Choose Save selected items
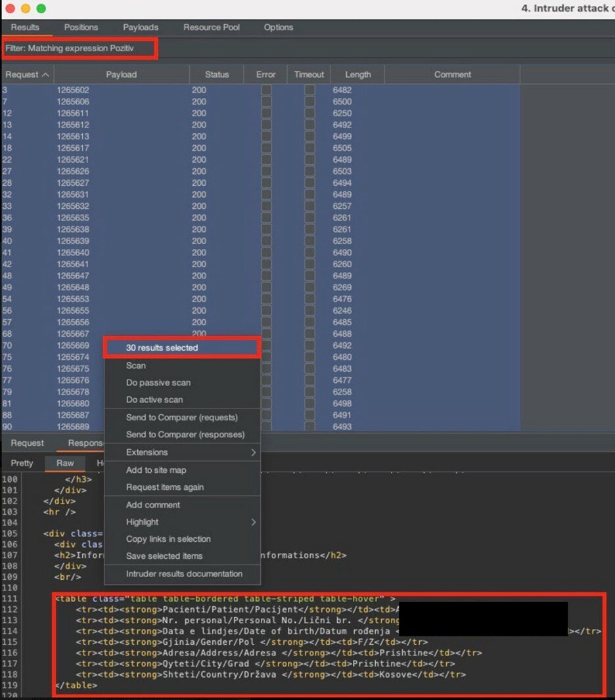Image resolution: width=615 pixels, height=700 pixels. 182,556
